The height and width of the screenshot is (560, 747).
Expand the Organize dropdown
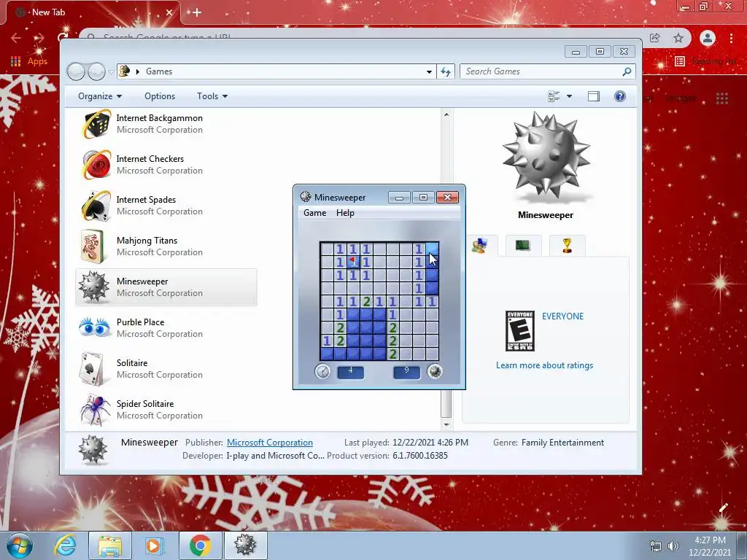[x=99, y=96]
